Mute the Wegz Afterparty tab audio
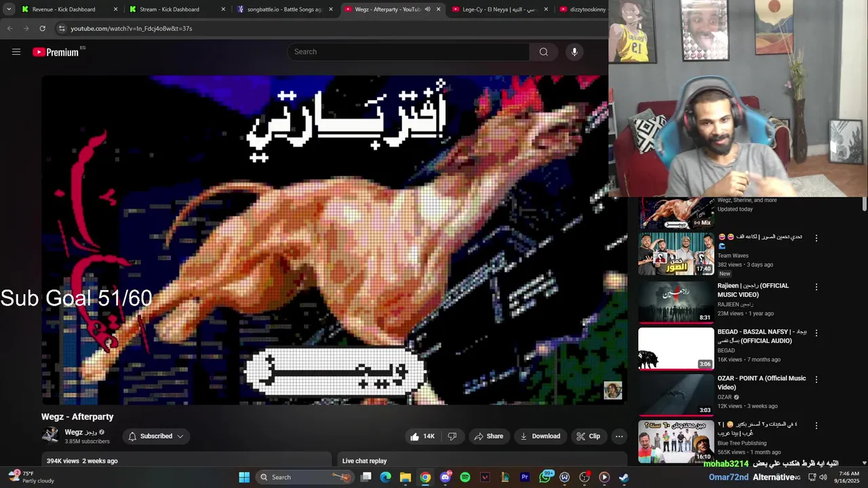Screen dimensions: 868x488 [x=427, y=9]
